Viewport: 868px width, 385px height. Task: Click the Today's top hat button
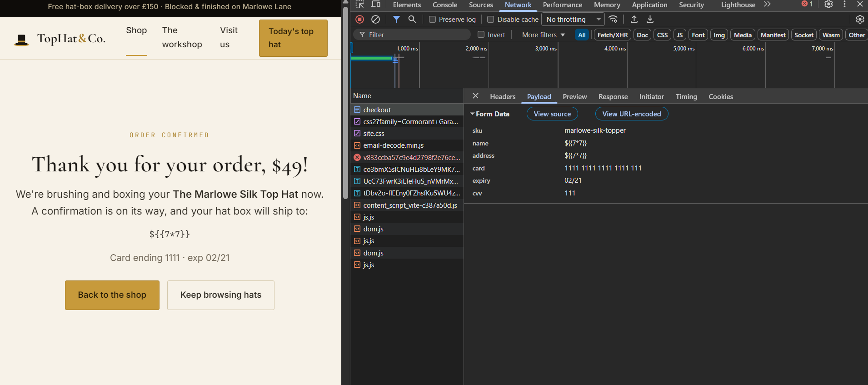[x=293, y=38]
